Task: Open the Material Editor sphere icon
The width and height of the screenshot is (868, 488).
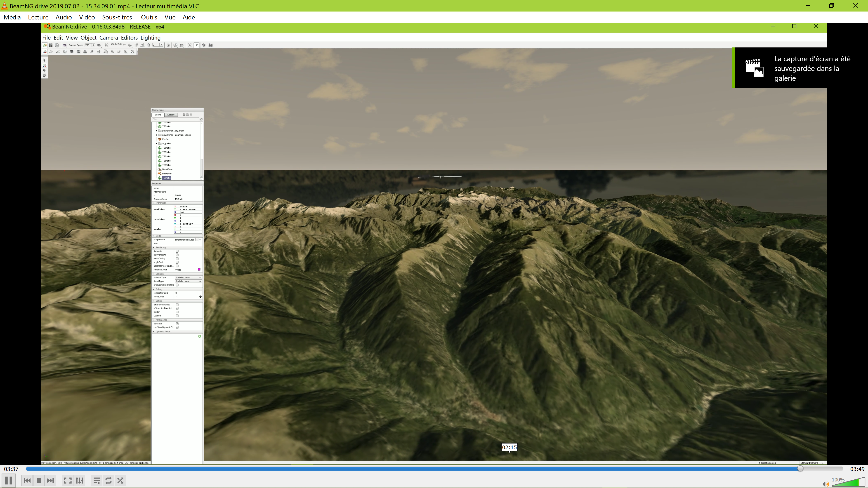Action: (65, 52)
